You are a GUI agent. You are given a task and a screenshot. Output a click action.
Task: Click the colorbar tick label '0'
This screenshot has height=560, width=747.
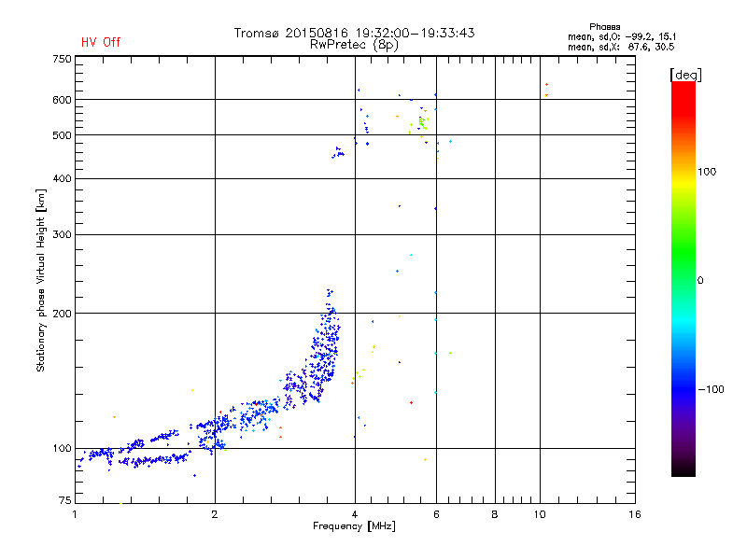[700, 281]
